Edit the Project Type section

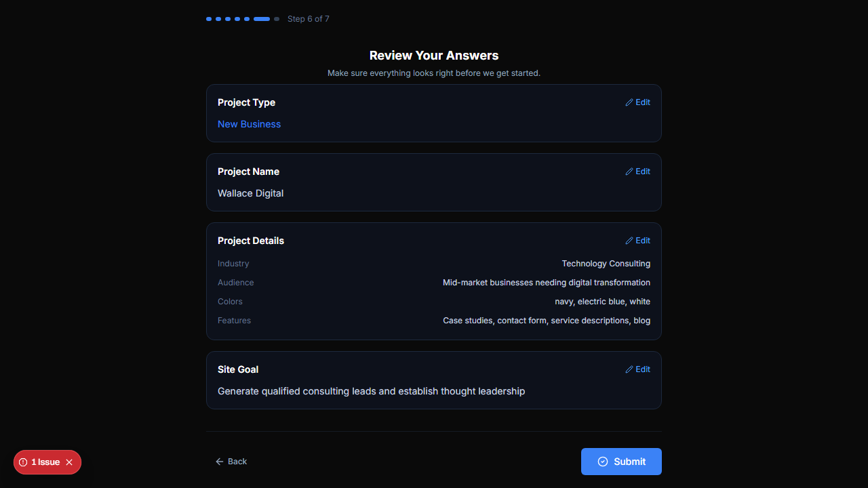(x=637, y=102)
